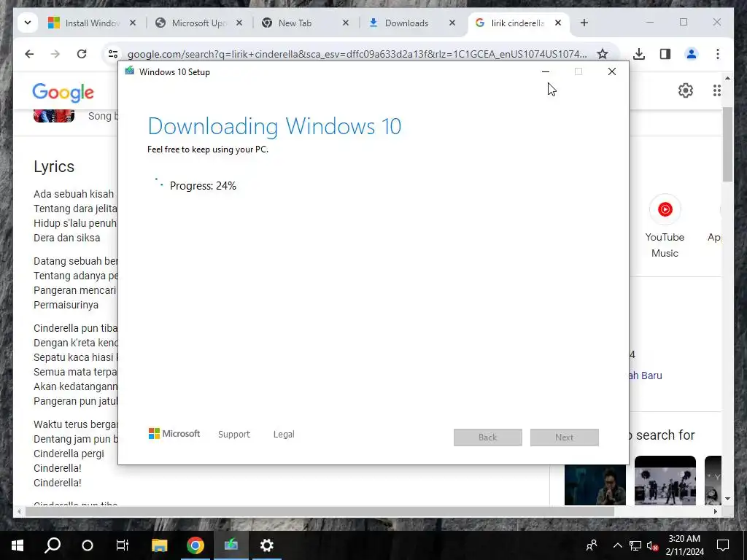Open Chrome tab search dropdown arrow
The image size is (747, 560).
pyautogui.click(x=28, y=23)
